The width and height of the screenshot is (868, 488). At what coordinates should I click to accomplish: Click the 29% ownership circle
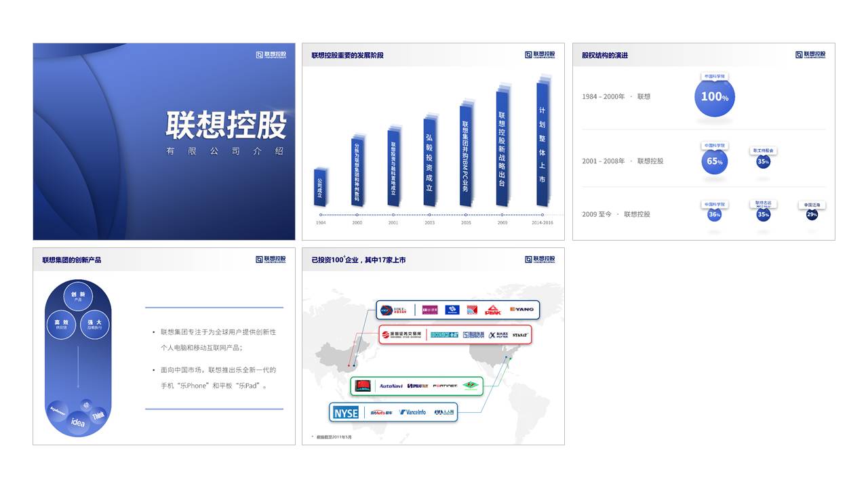[x=812, y=214]
